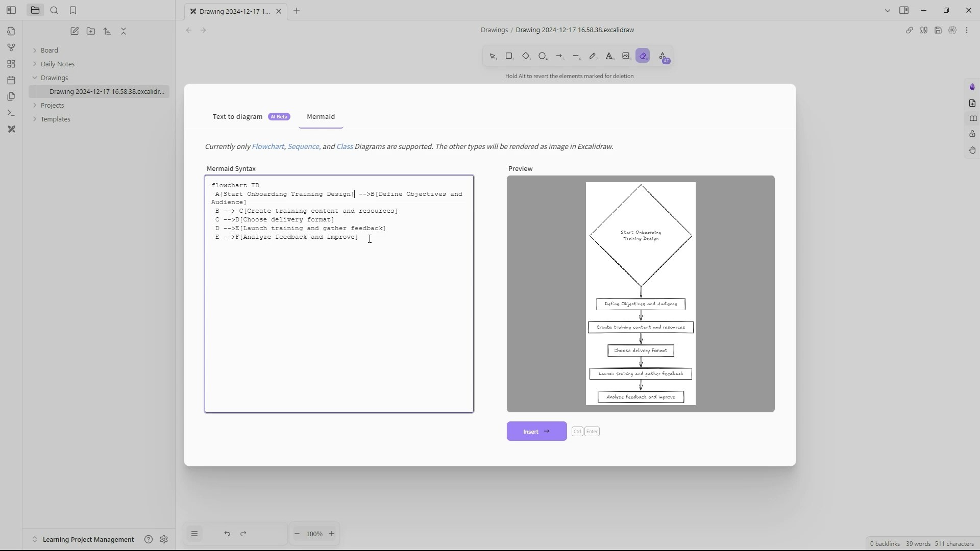980x551 pixels.
Task: Click the Insert button
Action: [x=536, y=431]
